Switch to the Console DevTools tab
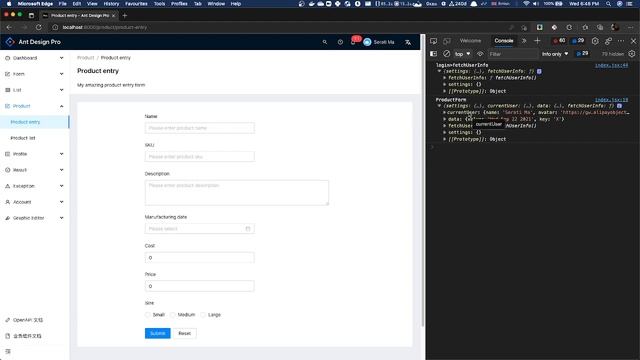Screen dimensions: 640x360 pos(504,41)
